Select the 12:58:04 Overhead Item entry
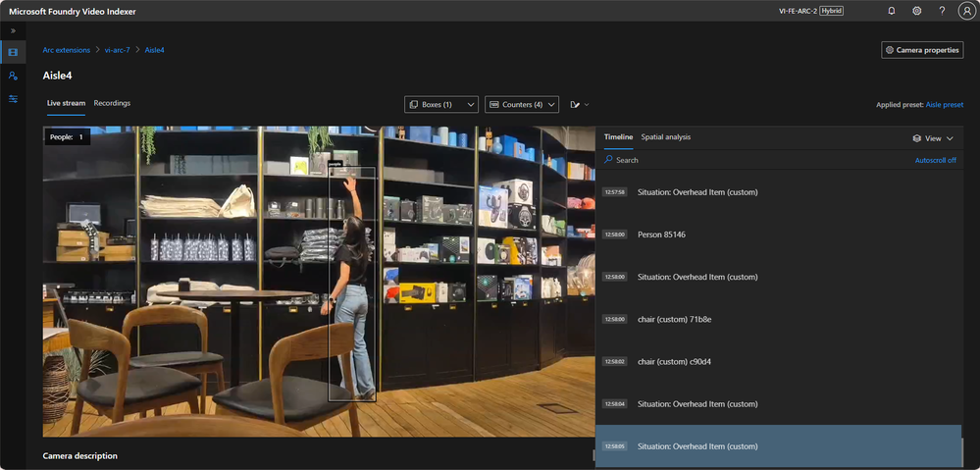 (x=778, y=404)
